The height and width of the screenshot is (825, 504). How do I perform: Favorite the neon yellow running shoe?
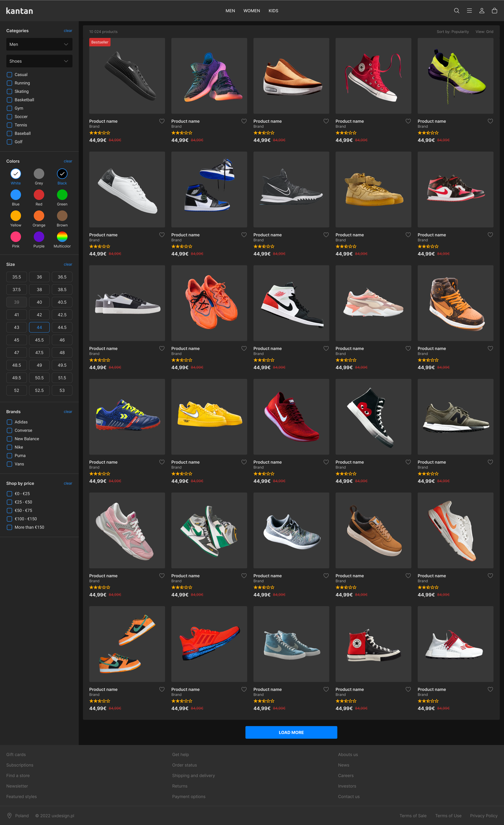coord(490,121)
